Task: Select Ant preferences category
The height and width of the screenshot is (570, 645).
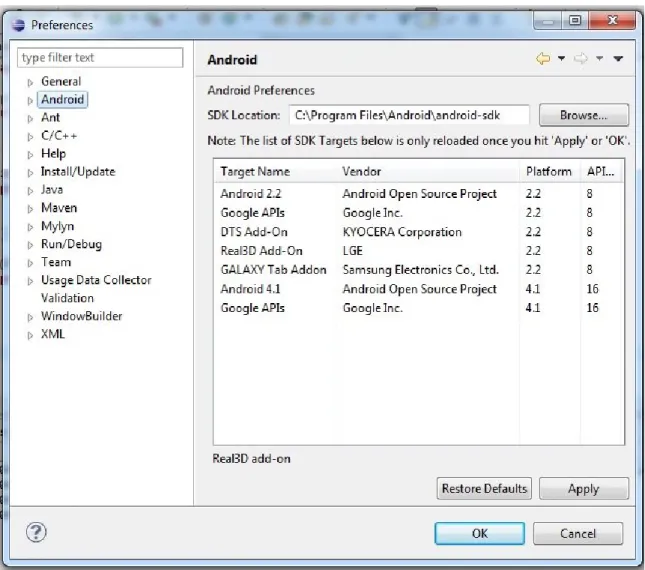Action: [x=51, y=118]
